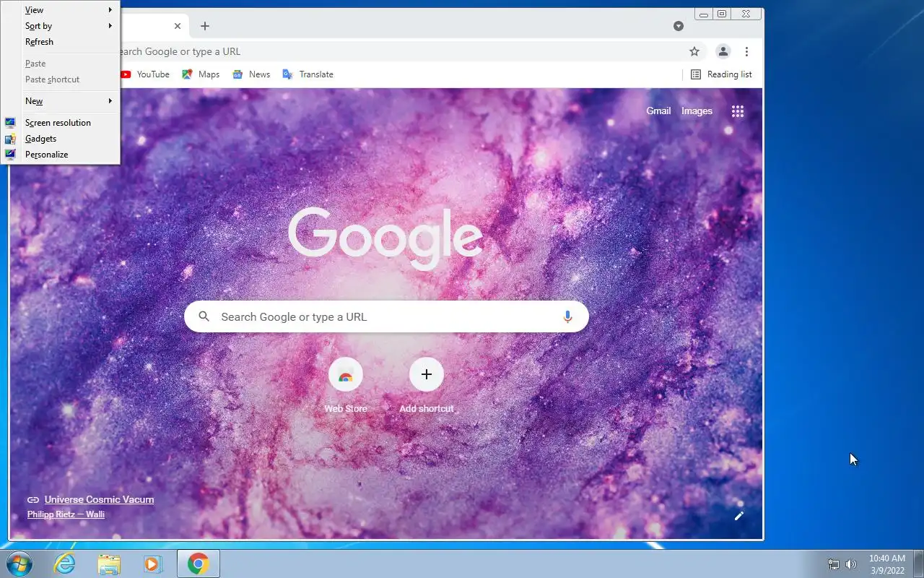Open the Reading list panel
Image resolution: width=924 pixels, height=578 pixels.
pyautogui.click(x=721, y=74)
